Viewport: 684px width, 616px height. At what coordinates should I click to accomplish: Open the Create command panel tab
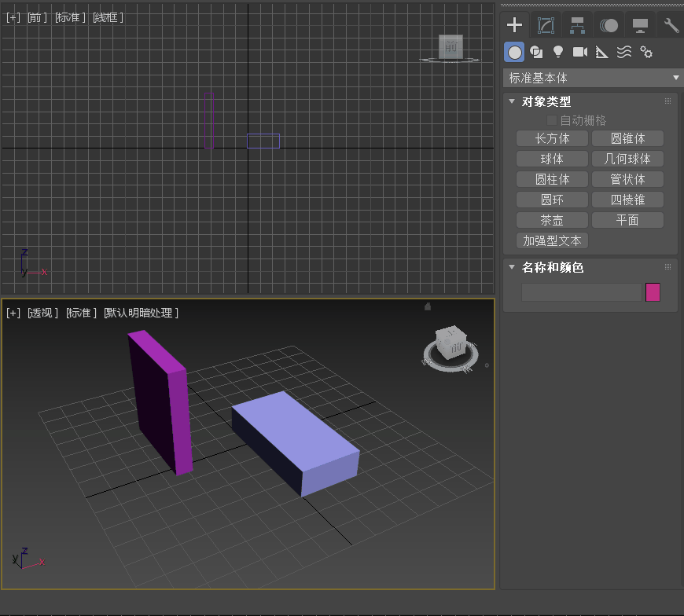click(x=515, y=24)
